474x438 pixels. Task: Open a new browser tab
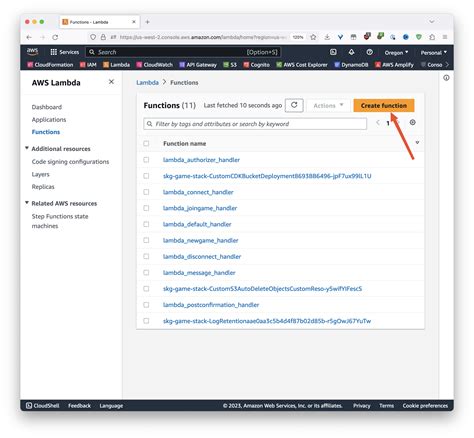tap(147, 22)
